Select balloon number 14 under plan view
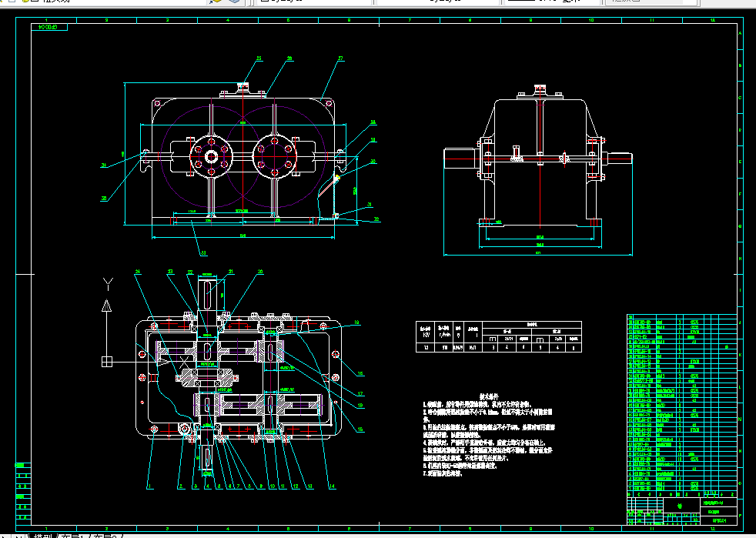Image resolution: width=756 pixels, height=538 pixels. [333, 486]
